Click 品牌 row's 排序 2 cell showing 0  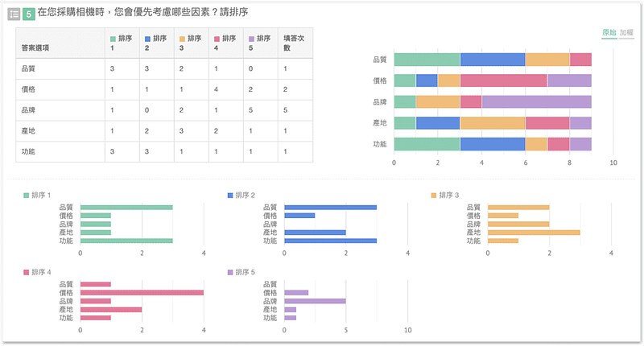[x=156, y=110]
